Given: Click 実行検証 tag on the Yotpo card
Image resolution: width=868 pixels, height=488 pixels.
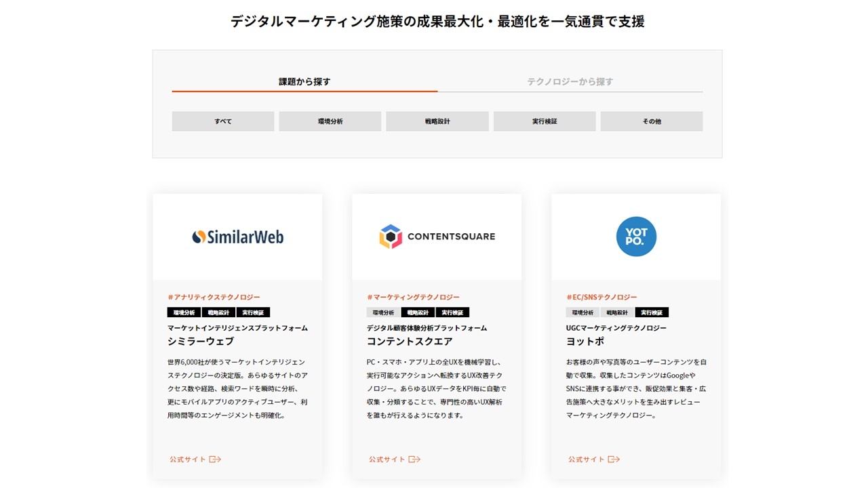Looking at the screenshot, I should 652,312.
